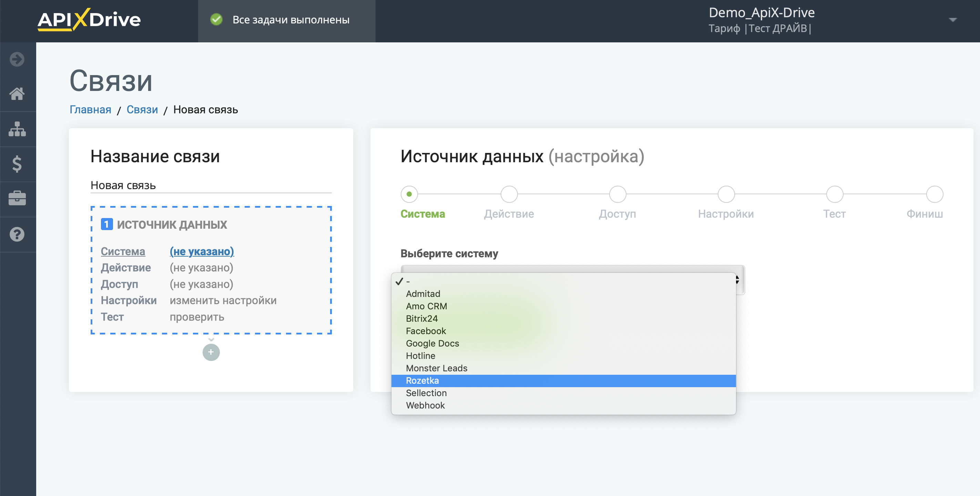Click изменить настройки text
The width and height of the screenshot is (980, 496).
[x=223, y=300]
